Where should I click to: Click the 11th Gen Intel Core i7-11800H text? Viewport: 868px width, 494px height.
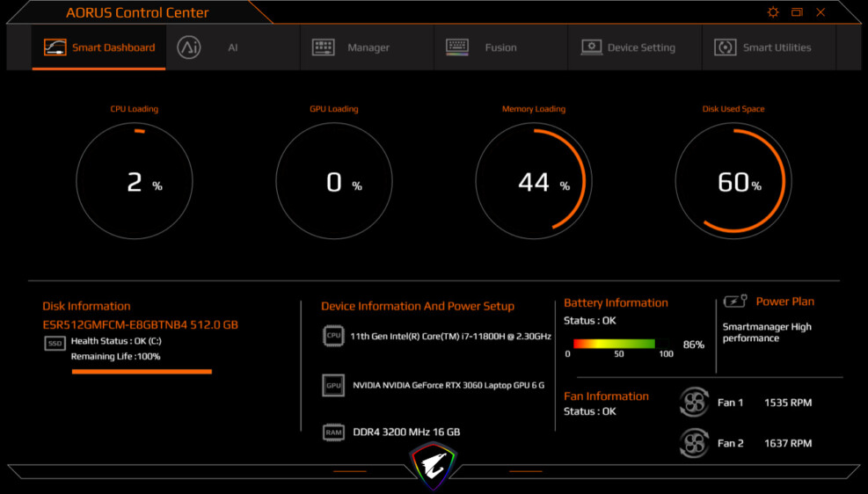(450, 336)
